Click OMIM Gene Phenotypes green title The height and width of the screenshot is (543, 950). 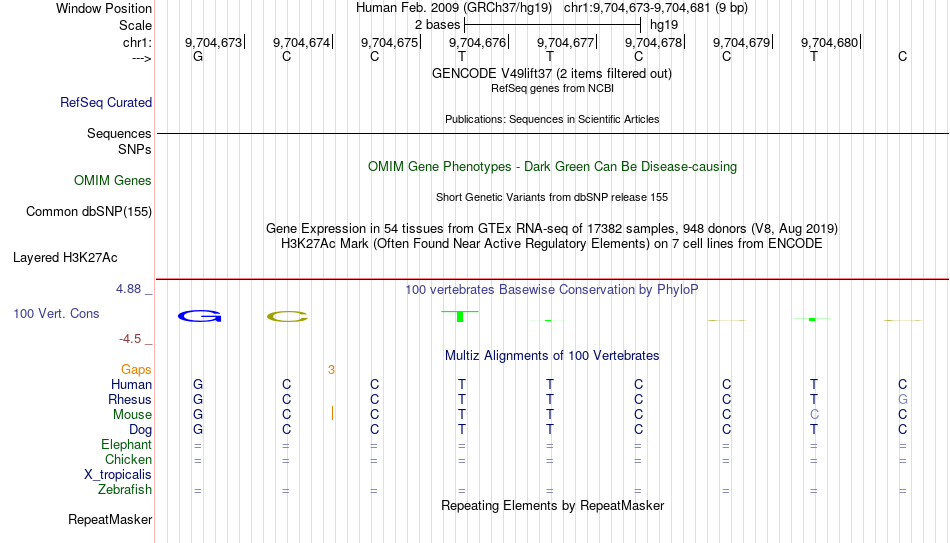(x=552, y=167)
